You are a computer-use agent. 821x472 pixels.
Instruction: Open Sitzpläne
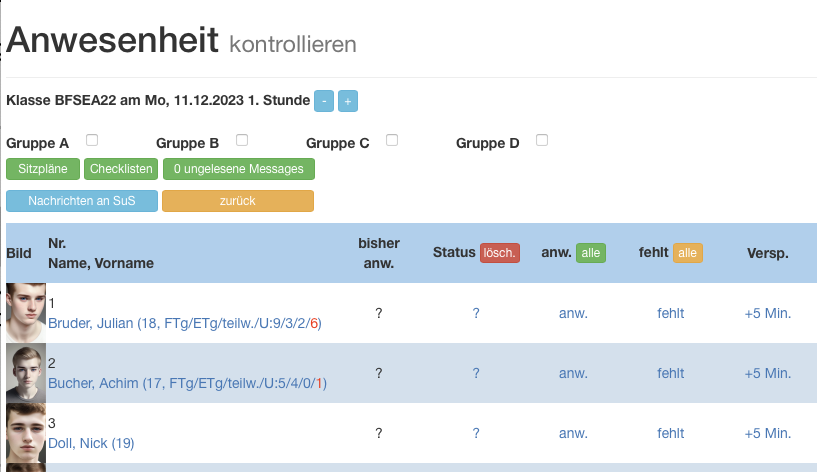[43, 169]
